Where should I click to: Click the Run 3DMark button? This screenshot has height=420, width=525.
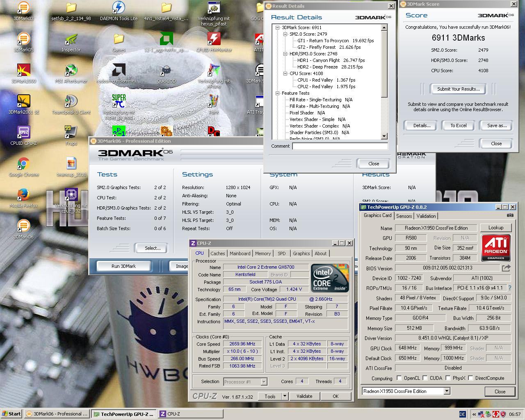pyautogui.click(x=123, y=266)
